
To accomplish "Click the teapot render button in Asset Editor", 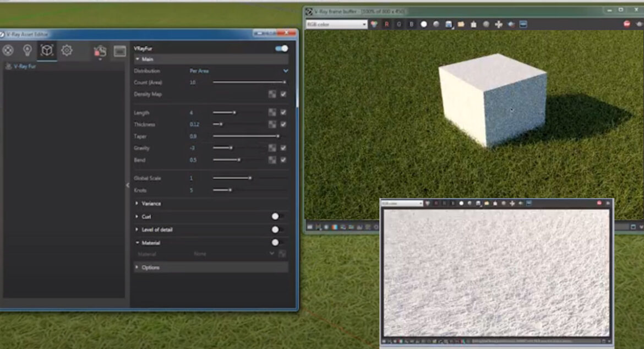I will point(100,51).
